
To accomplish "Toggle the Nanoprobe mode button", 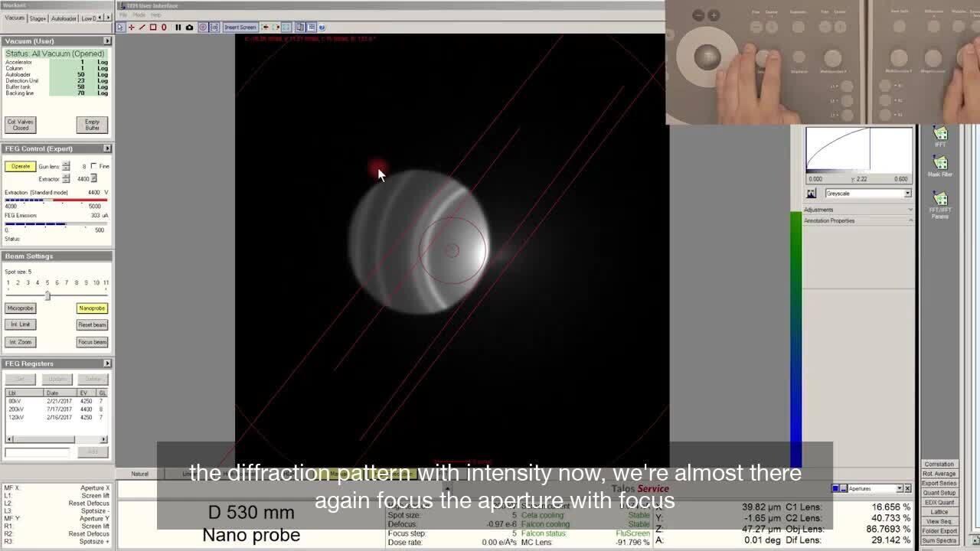I will (x=92, y=308).
